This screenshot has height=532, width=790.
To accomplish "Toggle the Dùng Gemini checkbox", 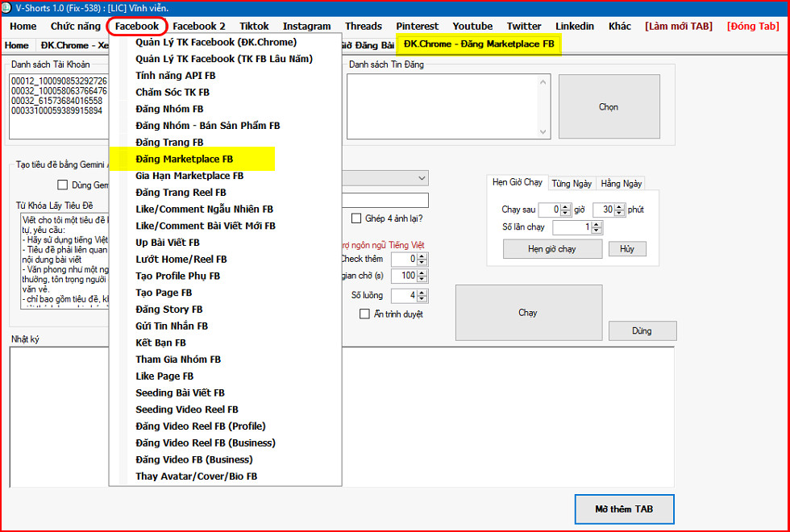I will click(x=63, y=185).
